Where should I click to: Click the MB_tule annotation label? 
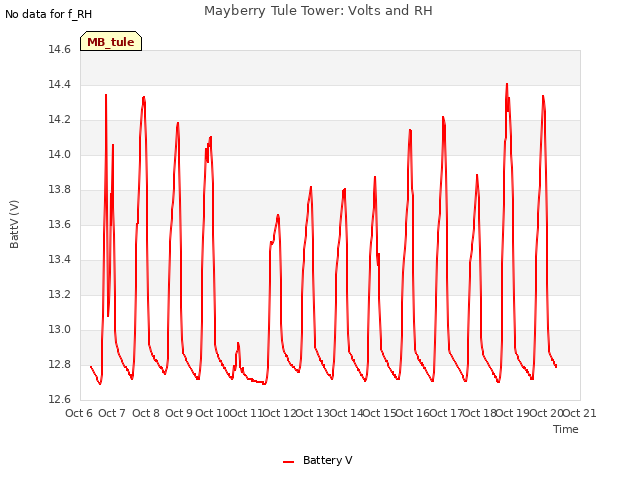(x=111, y=41)
